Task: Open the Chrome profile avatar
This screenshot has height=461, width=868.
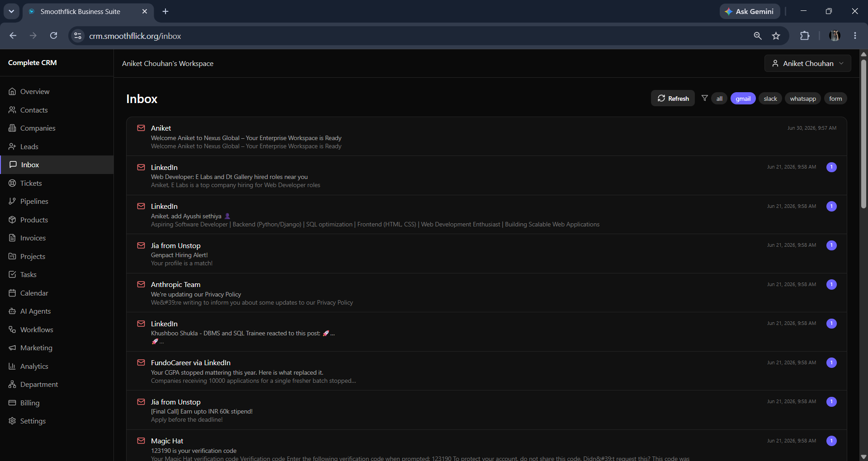Action: [835, 36]
